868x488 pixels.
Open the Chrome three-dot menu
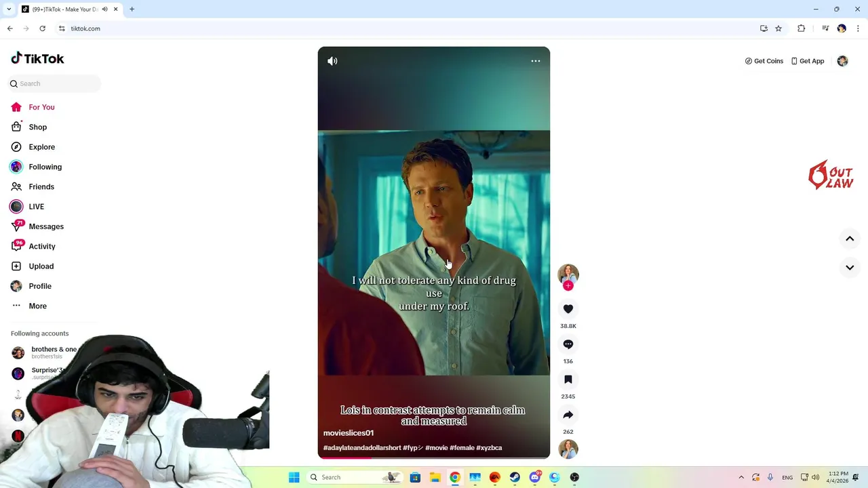(x=858, y=28)
